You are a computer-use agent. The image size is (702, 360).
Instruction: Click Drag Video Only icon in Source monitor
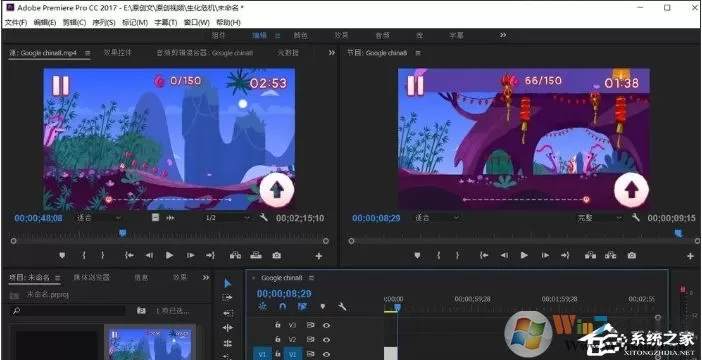pos(155,218)
